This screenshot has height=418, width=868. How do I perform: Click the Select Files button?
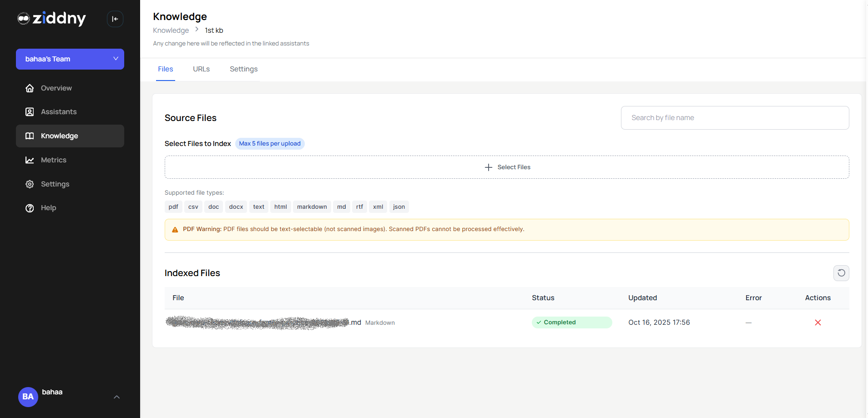coord(506,167)
